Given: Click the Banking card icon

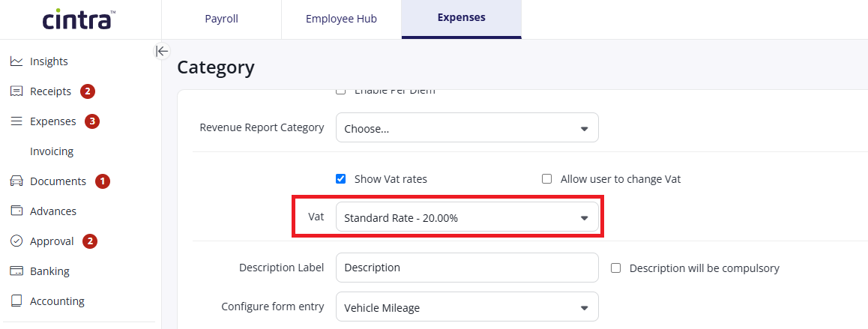Looking at the screenshot, I should point(16,271).
